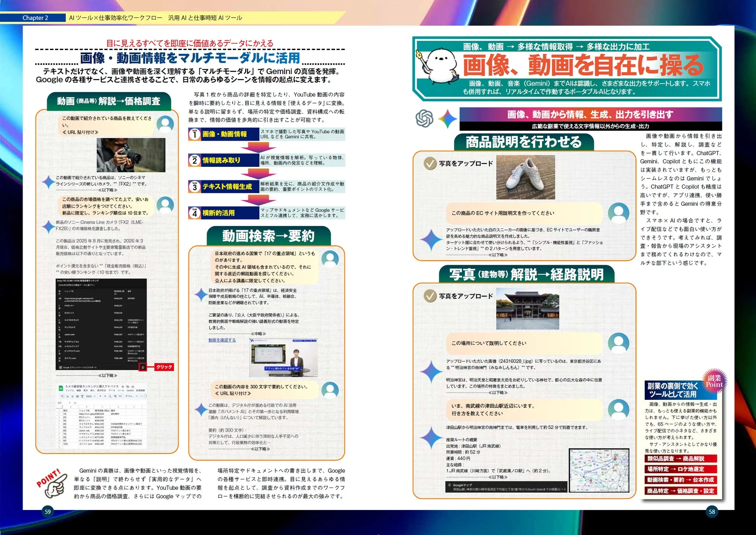Open the 動画を確認する link
756x535 pixels.
(x=223, y=340)
